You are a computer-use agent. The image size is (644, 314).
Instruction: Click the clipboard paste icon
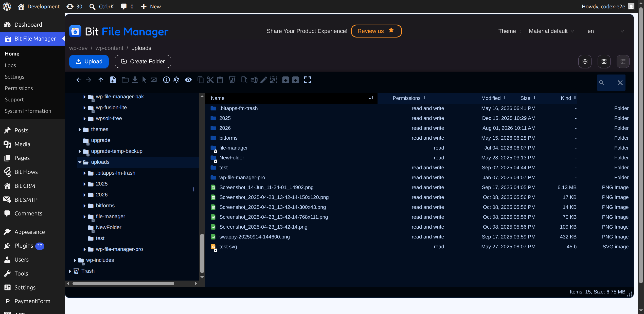pyautogui.click(x=220, y=80)
